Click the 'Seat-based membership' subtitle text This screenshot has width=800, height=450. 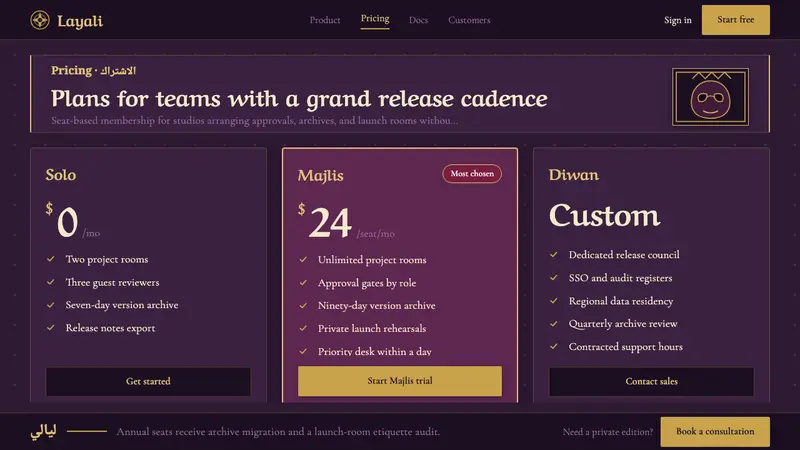(255, 120)
